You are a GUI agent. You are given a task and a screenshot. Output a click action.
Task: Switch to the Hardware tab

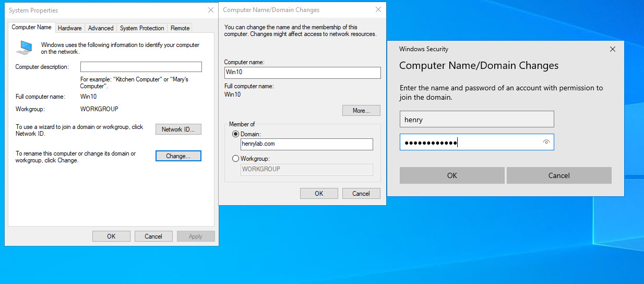coord(69,28)
